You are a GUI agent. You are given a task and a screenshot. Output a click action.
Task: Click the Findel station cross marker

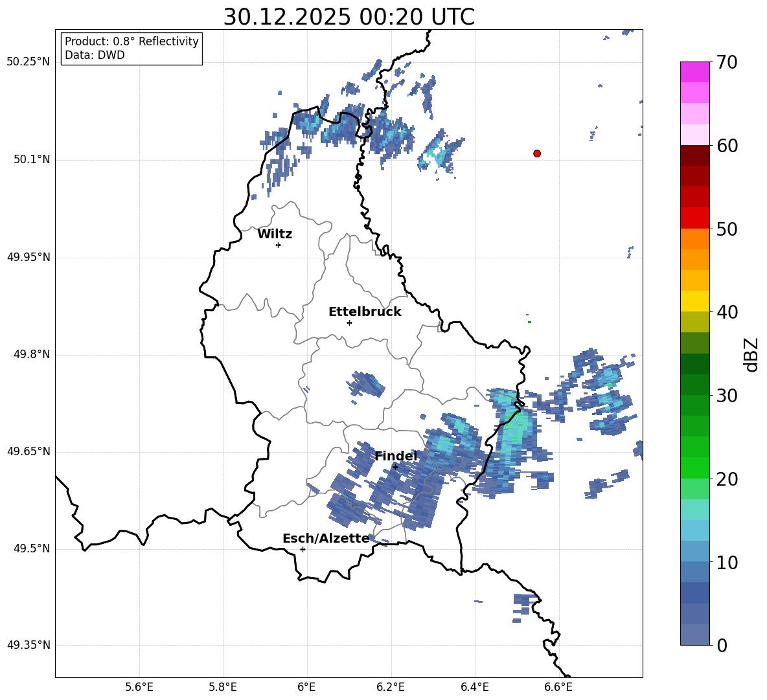pos(395,468)
